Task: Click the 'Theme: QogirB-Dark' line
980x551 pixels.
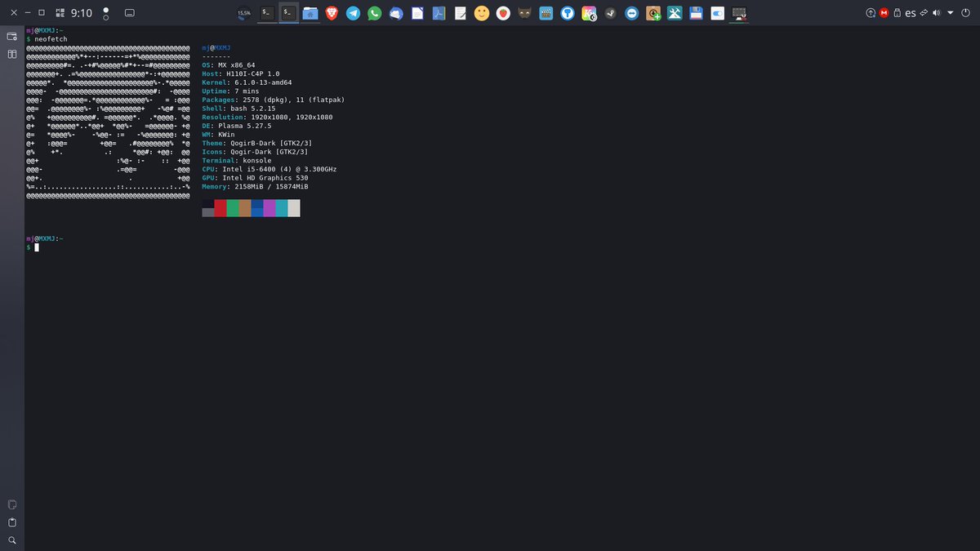Action: click(x=257, y=143)
